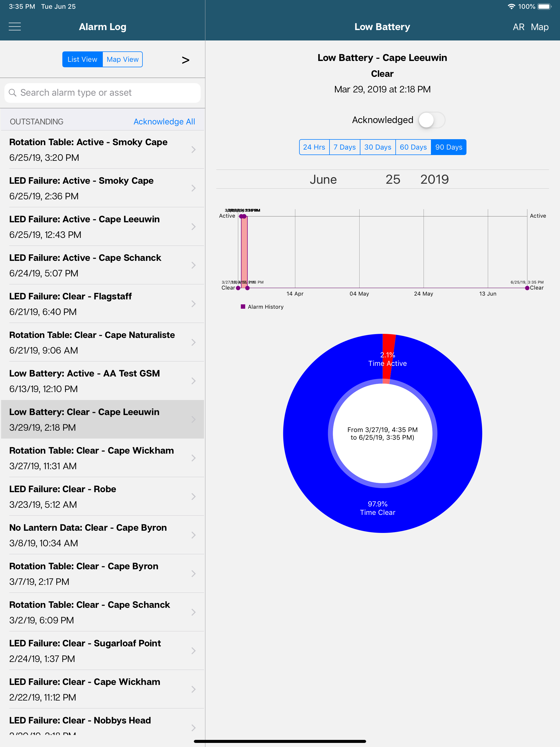
Task: Expand LED Failure Clear Robe chevron
Action: (x=194, y=497)
